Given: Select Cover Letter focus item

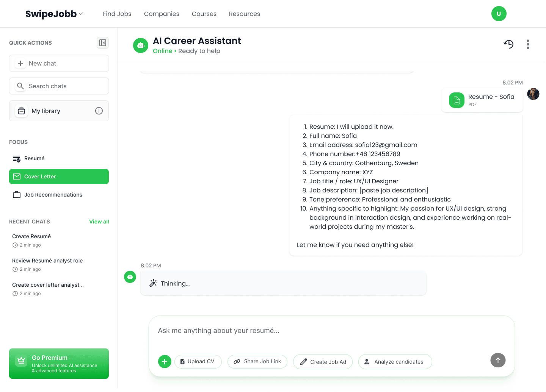Looking at the screenshot, I should point(59,176).
